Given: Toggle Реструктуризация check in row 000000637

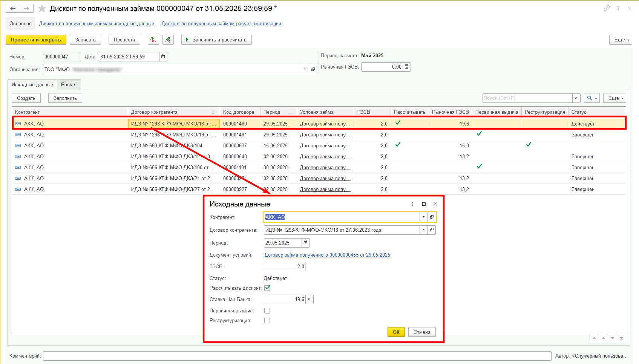Looking at the screenshot, I should point(529,144).
